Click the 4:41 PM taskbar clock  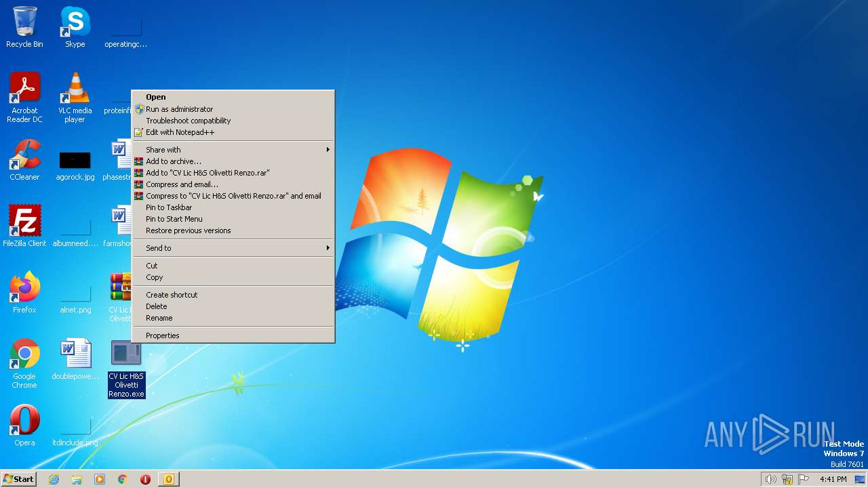833,479
